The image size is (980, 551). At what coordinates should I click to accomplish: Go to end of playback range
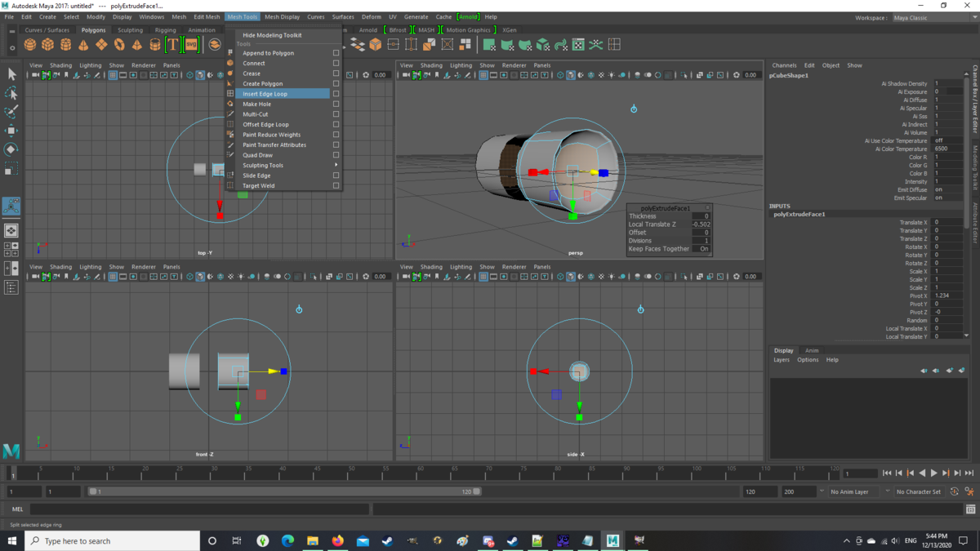coord(969,473)
